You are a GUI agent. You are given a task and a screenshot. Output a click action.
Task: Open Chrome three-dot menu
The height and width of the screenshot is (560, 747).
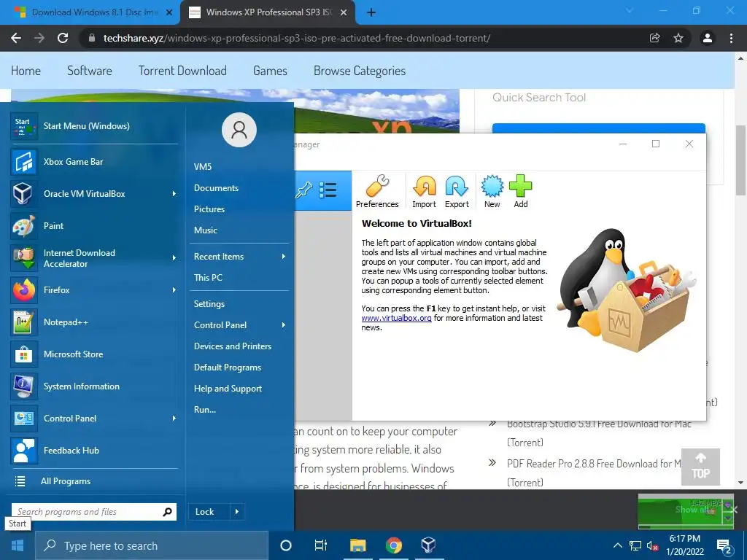731,38
